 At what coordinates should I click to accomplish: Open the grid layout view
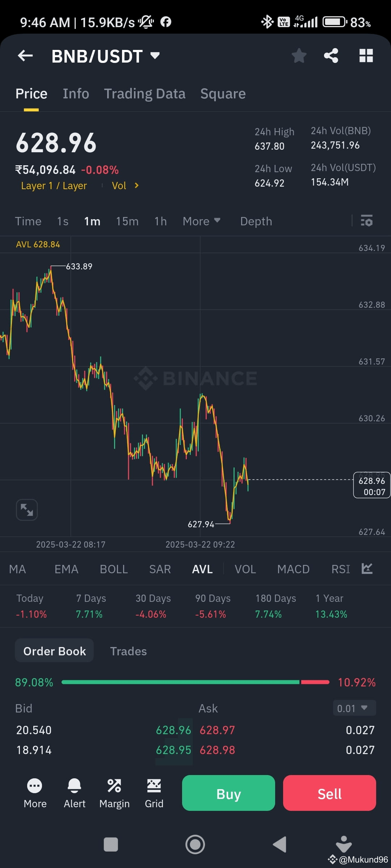[366, 55]
